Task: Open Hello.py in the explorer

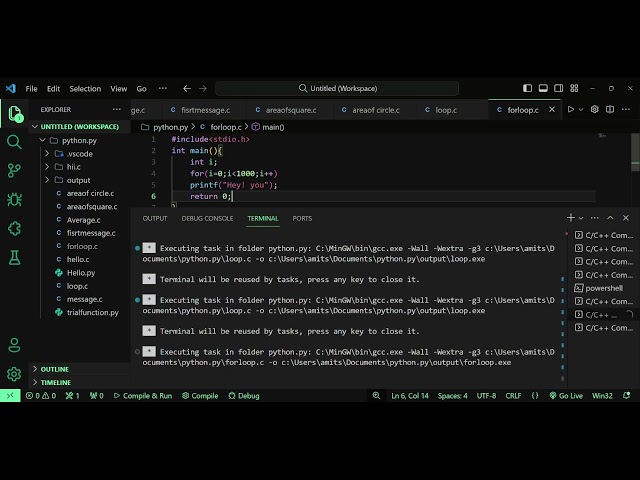Action: tap(81, 273)
